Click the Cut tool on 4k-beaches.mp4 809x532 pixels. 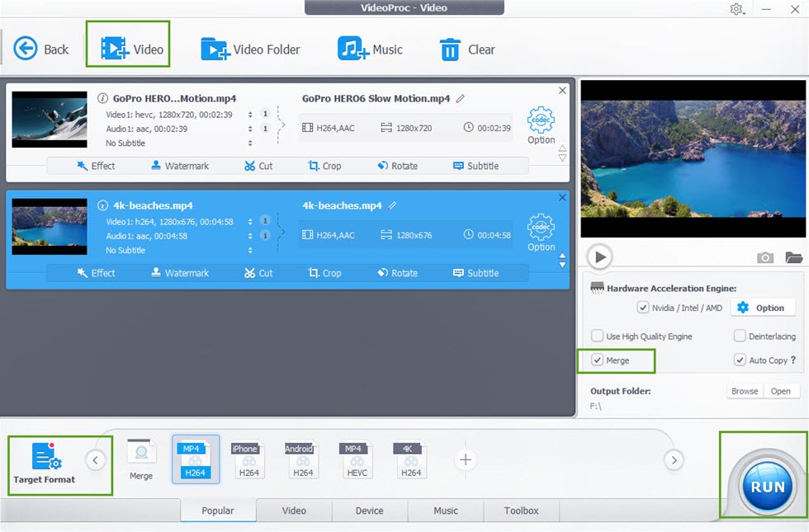260,273
